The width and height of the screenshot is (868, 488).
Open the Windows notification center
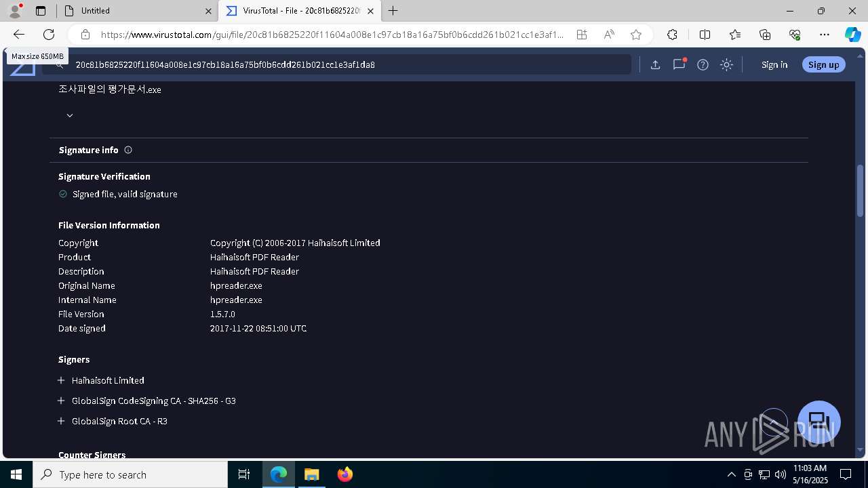coord(846,474)
